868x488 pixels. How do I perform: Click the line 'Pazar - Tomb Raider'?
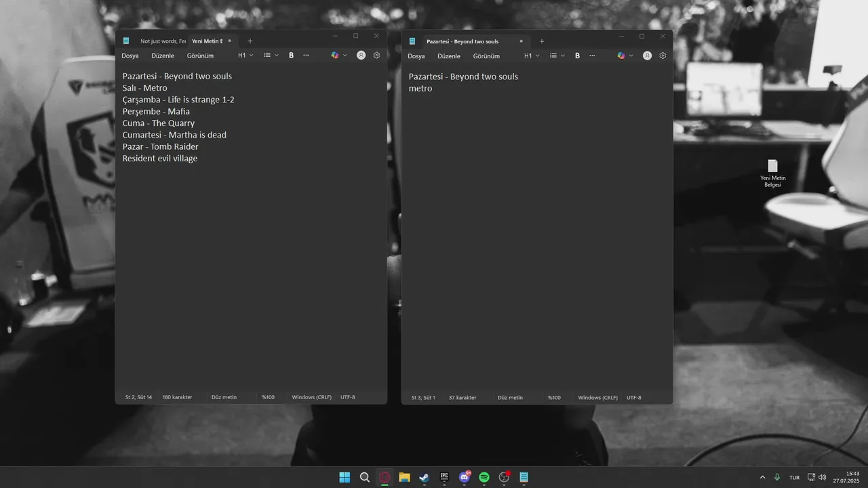point(160,146)
